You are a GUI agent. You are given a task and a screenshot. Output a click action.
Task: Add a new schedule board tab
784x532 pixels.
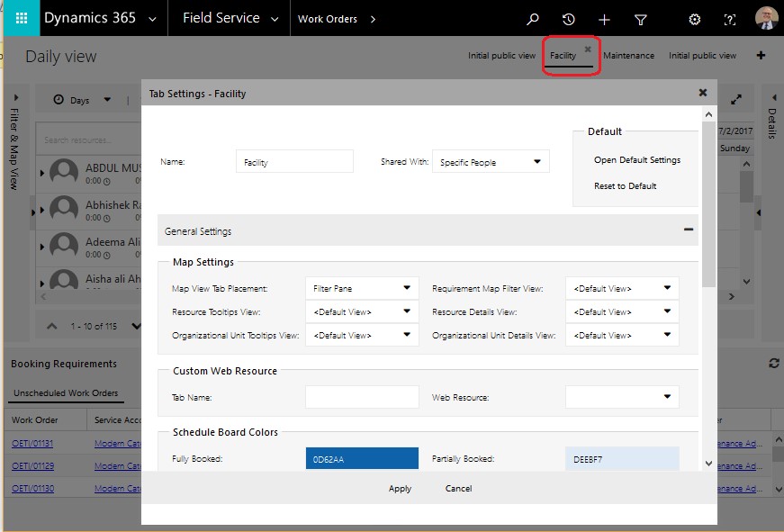point(761,55)
